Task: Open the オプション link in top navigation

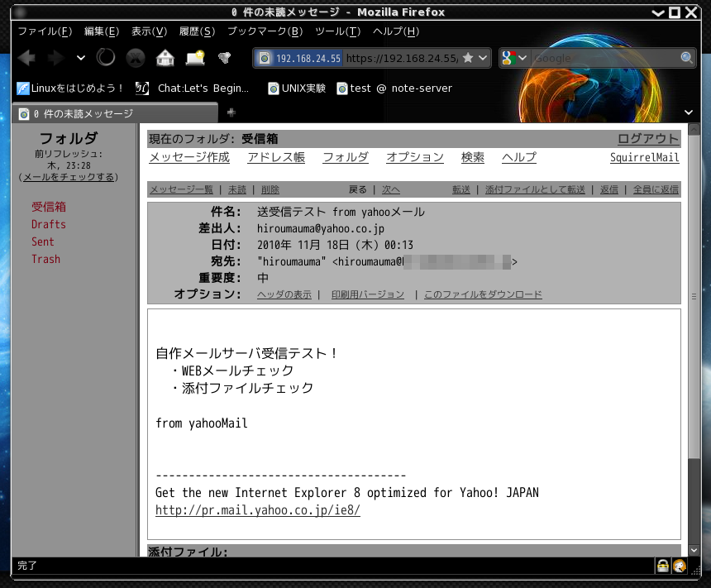Action: [415, 157]
